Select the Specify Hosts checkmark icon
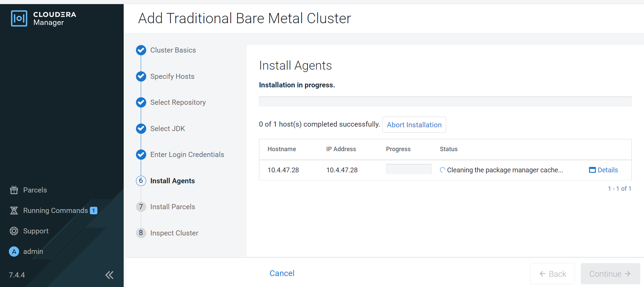The image size is (644, 287). (141, 76)
